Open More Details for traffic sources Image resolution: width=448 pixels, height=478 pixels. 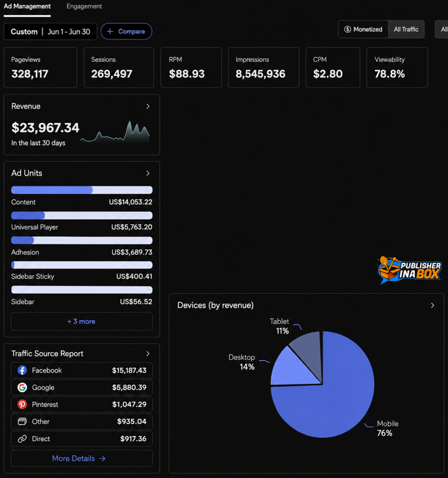coord(81,458)
